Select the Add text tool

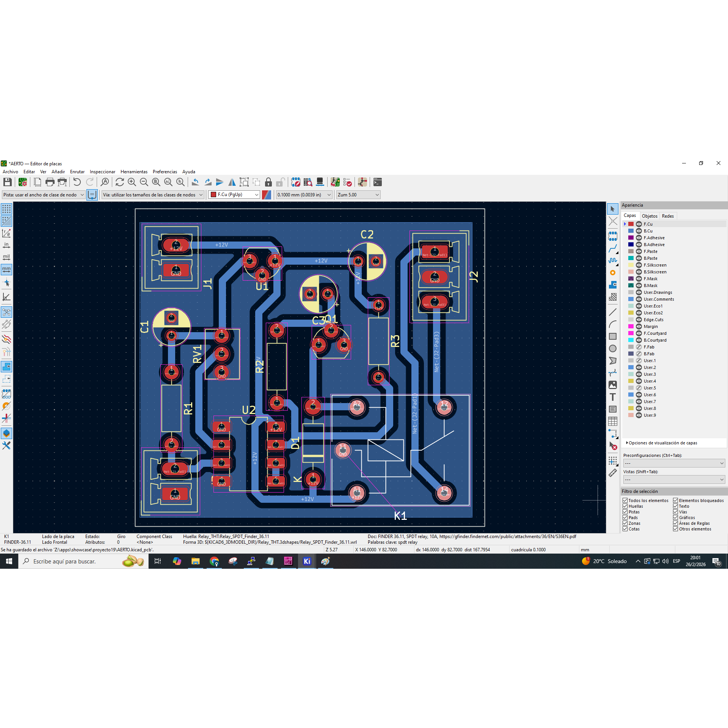[x=613, y=397]
